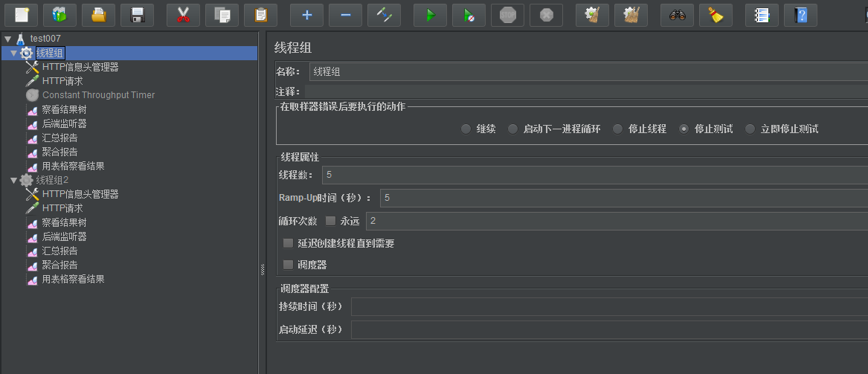
Task: Collapse all with the minus icon
Action: [345, 15]
